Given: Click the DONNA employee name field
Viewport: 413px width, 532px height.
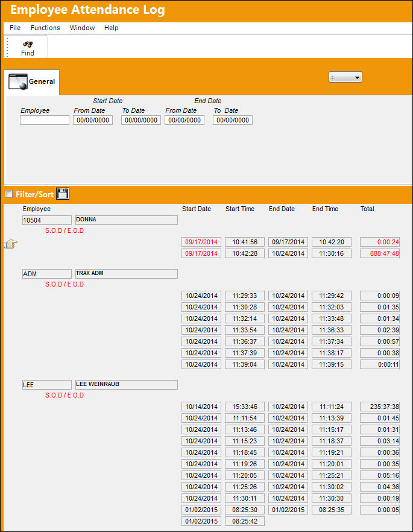Looking at the screenshot, I should pyautogui.click(x=127, y=220).
